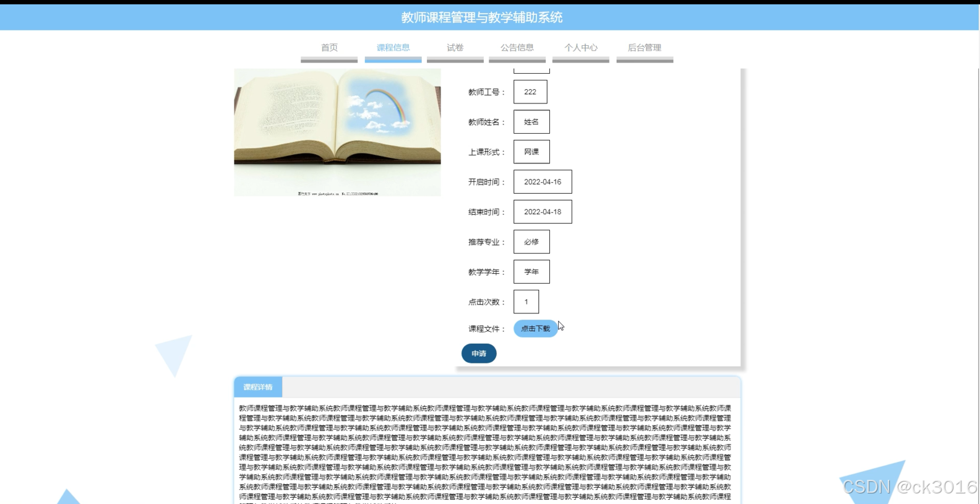Image resolution: width=980 pixels, height=504 pixels.
Task: Click the 点击次数 field showing 1
Action: coord(526,302)
